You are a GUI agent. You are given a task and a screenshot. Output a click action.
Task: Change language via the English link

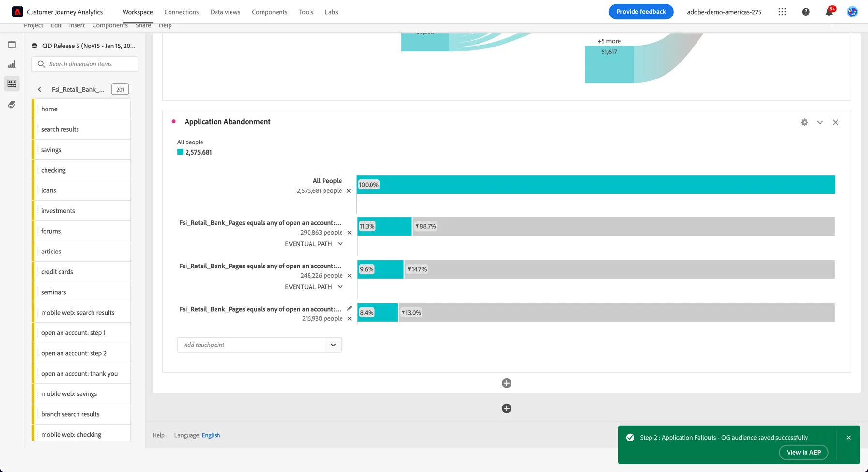211,435
